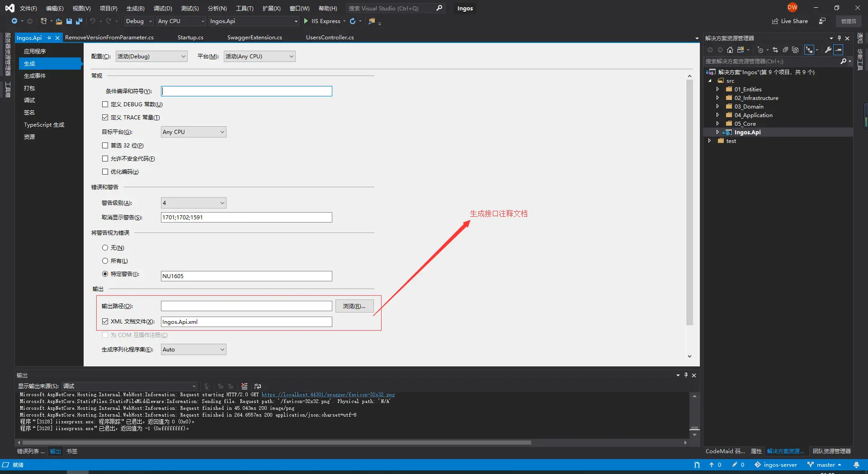This screenshot has width=868, height=474.
Task: Open the startup project Ingos.Api dropdown
Action: 254,21
